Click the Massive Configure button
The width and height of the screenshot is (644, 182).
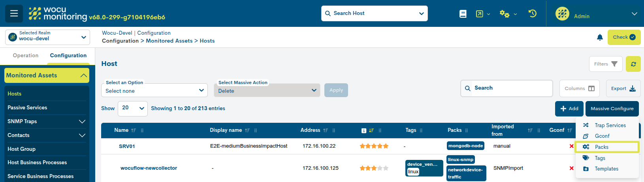(x=612, y=109)
